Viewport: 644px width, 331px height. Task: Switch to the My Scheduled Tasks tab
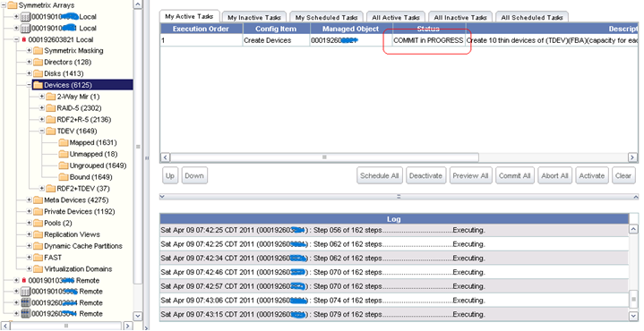click(326, 17)
